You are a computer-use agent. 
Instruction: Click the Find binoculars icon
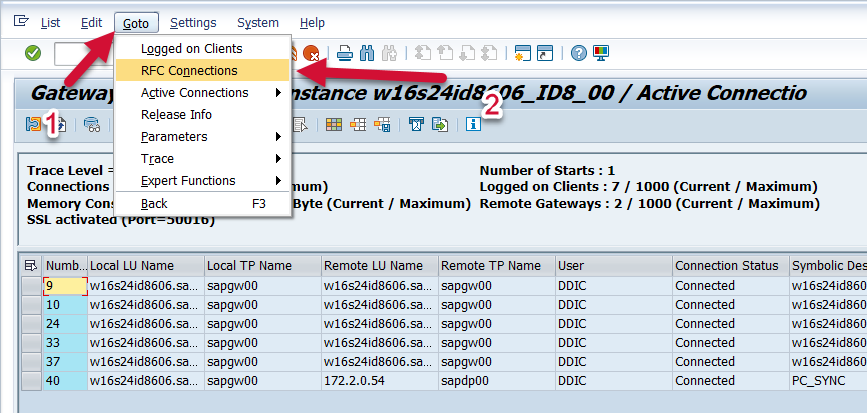[367, 53]
